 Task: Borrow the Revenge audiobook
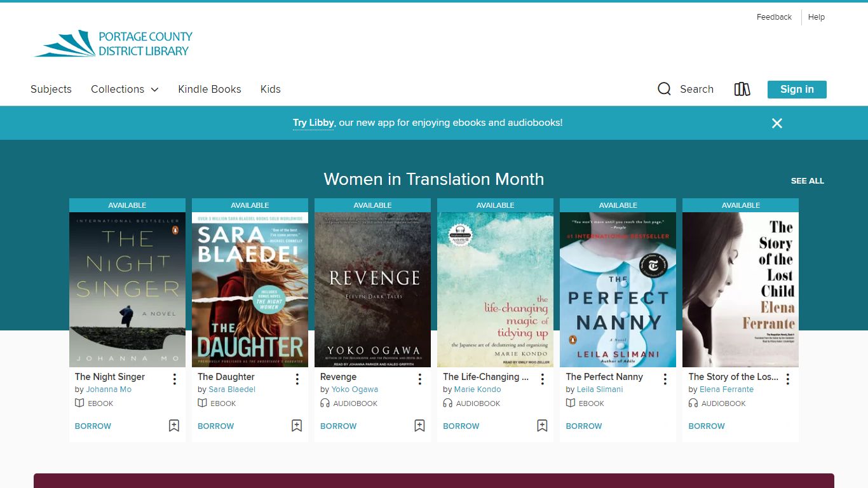[x=338, y=426]
